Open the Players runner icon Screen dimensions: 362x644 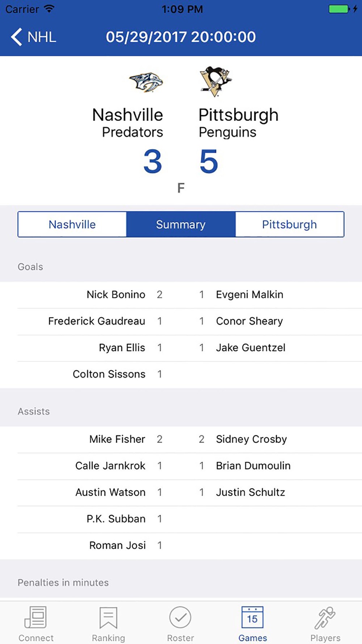[x=325, y=618]
